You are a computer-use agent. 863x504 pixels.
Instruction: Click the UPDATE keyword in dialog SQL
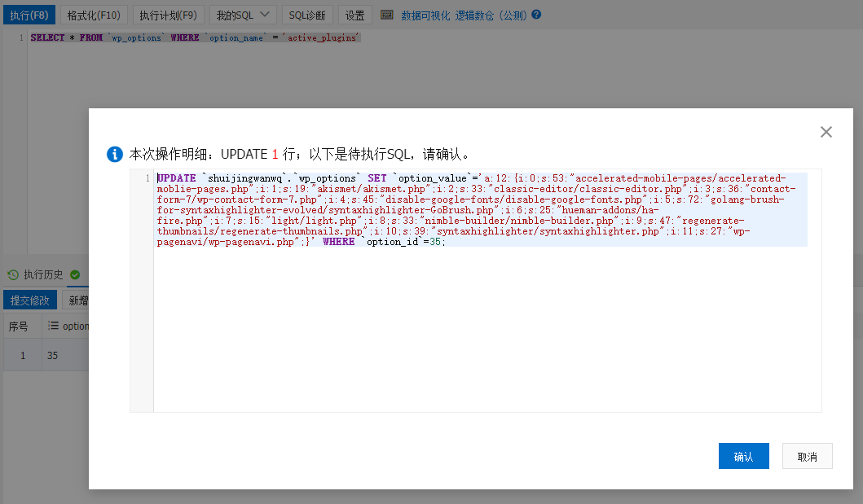coord(177,178)
